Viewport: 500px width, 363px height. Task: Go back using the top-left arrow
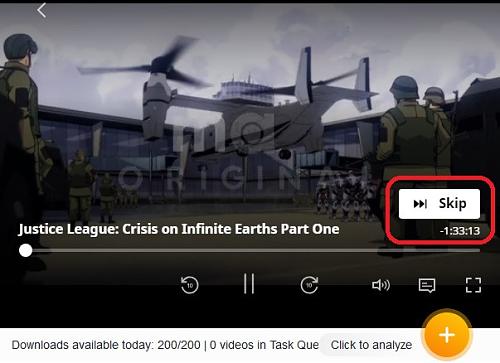coord(41,10)
